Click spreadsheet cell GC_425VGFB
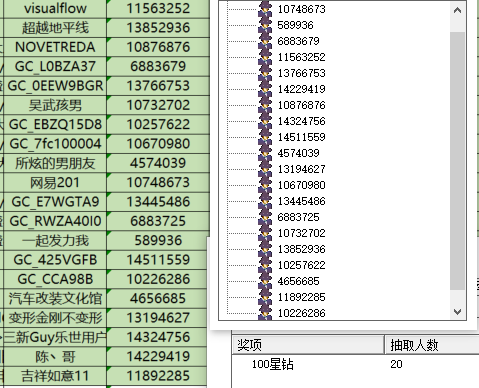 (x=55, y=260)
